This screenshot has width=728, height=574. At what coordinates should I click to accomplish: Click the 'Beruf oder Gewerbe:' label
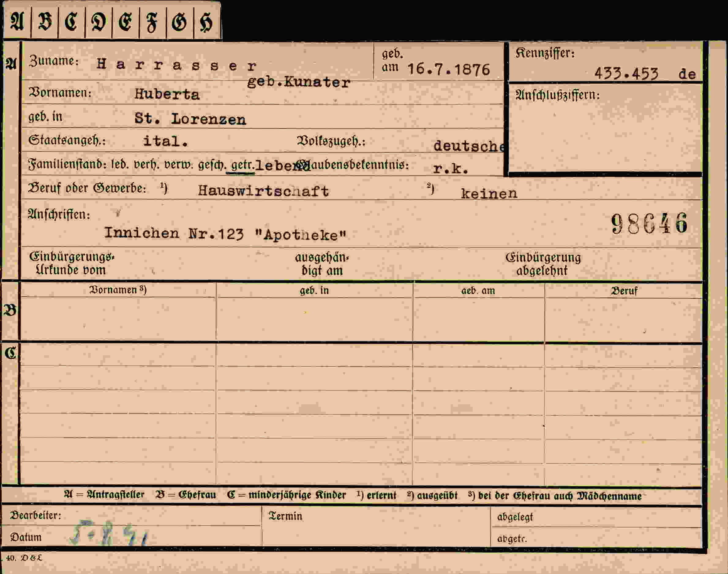(87, 188)
